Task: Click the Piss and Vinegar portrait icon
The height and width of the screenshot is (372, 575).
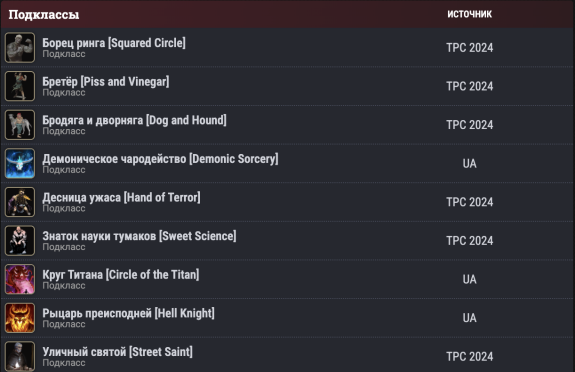Action: (x=20, y=86)
